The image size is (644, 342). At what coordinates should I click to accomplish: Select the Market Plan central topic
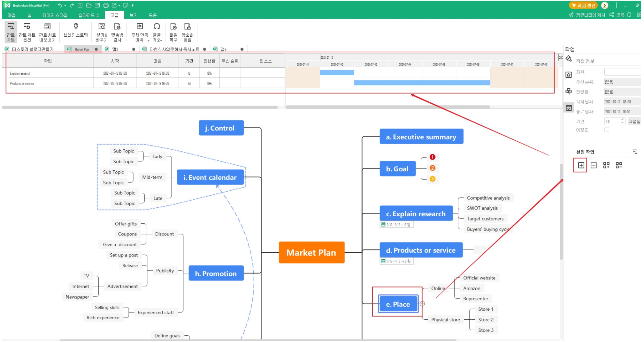[x=311, y=252]
